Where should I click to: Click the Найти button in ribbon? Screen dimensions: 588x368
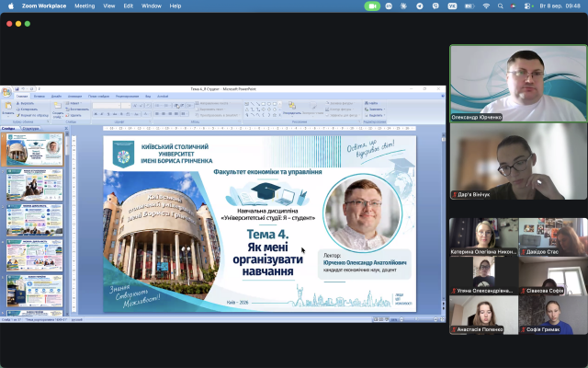click(371, 103)
